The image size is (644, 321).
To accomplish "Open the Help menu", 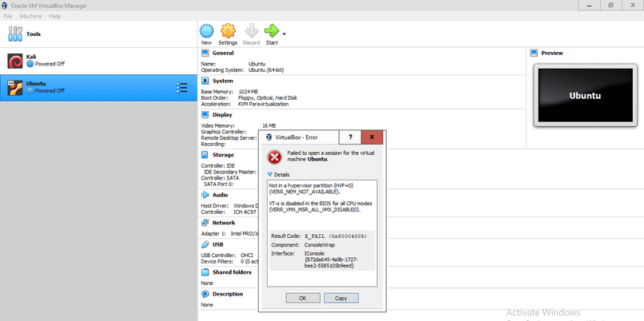I will click(x=54, y=16).
